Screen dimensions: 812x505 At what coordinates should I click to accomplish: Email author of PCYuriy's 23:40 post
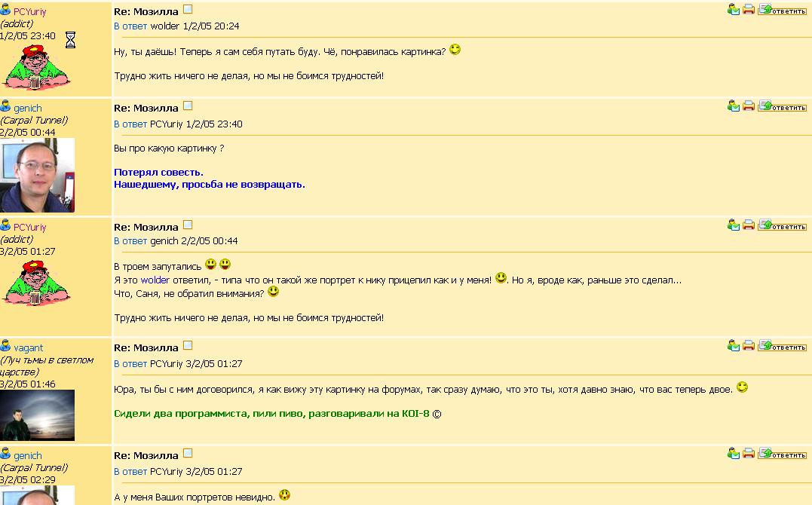(734, 9)
